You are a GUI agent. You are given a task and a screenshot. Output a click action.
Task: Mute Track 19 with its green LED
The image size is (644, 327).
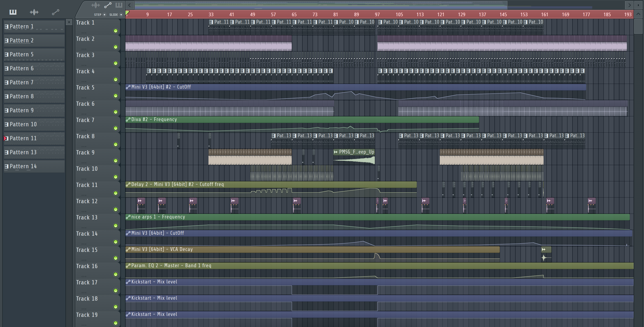[116, 323]
